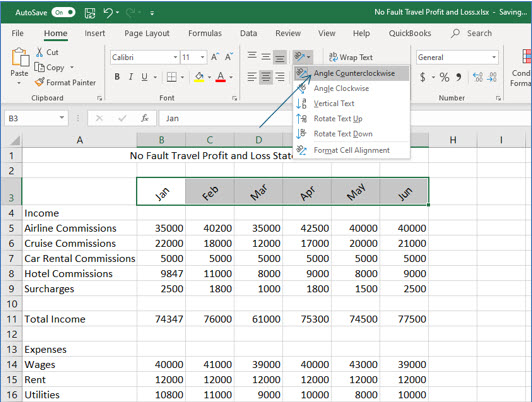Choose Angle Counterclockwise from menu

pyautogui.click(x=351, y=73)
